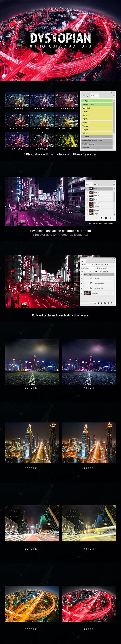
Task: Filter layers by smart object icon
Action: point(105,265)
